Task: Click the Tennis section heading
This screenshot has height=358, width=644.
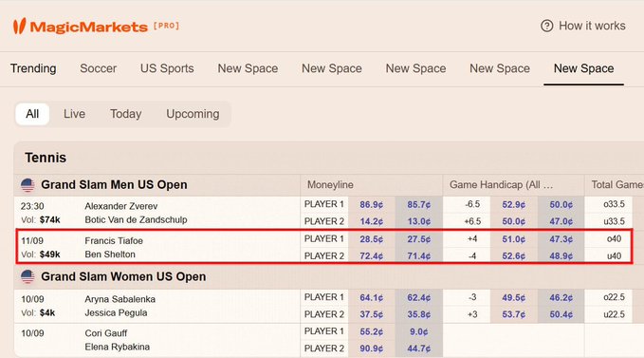Action: (46, 158)
